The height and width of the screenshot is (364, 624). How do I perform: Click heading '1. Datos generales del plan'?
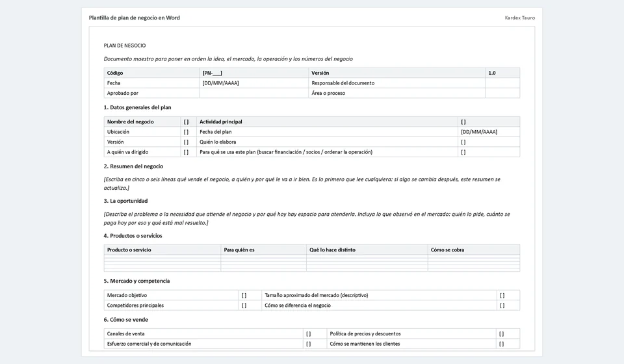pyautogui.click(x=137, y=107)
